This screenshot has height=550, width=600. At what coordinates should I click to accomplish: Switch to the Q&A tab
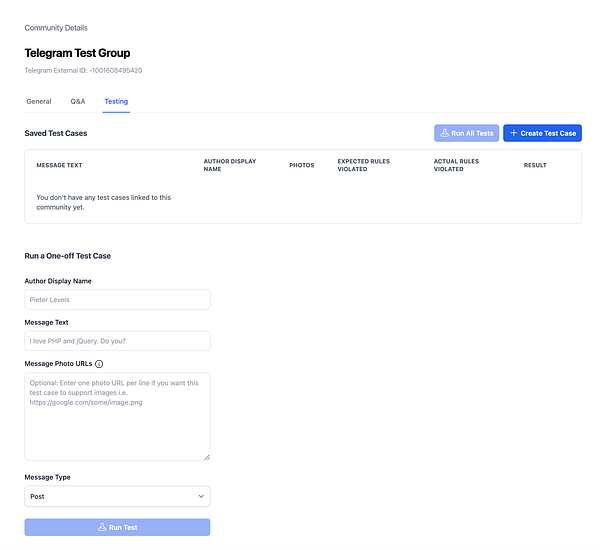pos(78,101)
